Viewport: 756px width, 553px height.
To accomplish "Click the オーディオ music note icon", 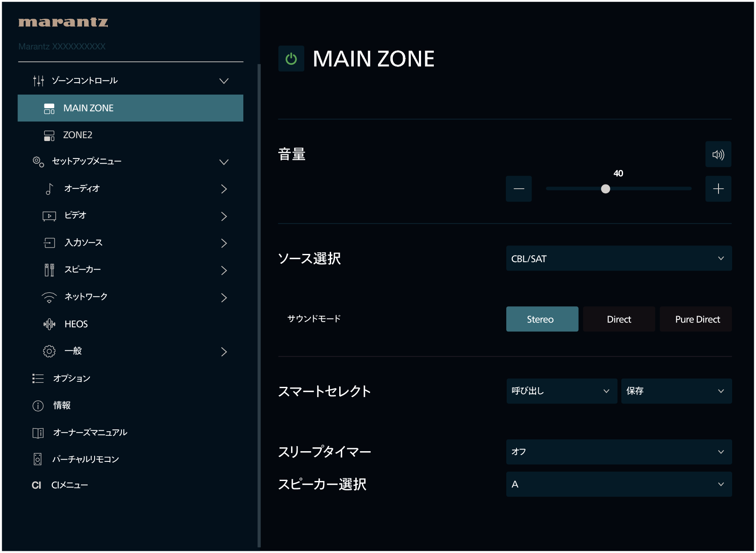I will tap(49, 189).
